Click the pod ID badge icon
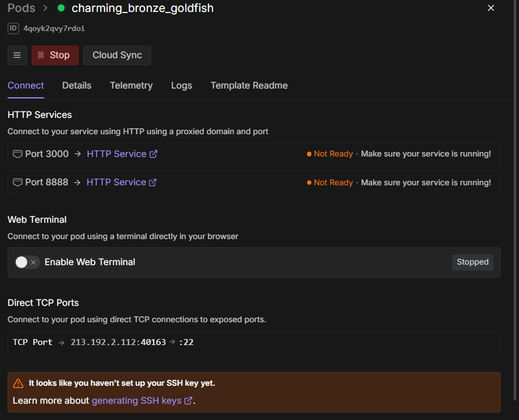 pyautogui.click(x=13, y=28)
